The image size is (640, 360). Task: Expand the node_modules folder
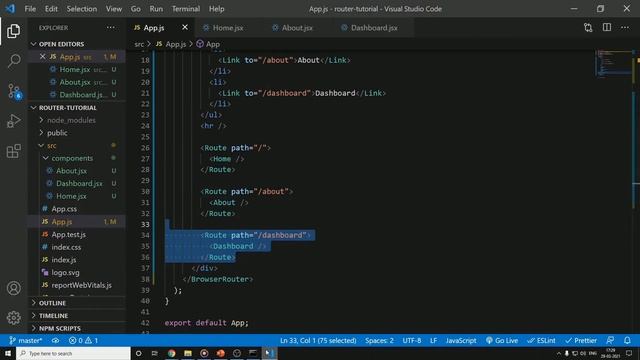click(71, 120)
